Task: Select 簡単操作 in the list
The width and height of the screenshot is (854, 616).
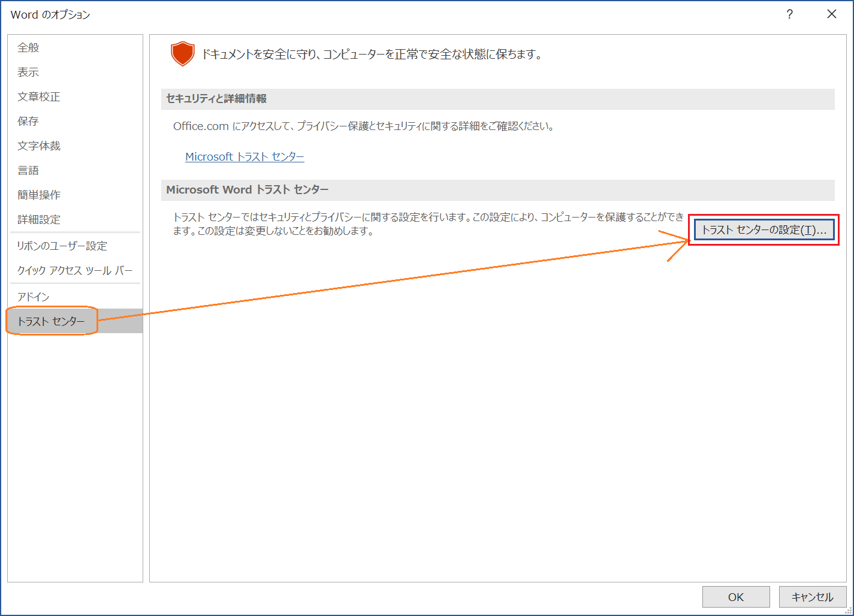Action: [75, 195]
